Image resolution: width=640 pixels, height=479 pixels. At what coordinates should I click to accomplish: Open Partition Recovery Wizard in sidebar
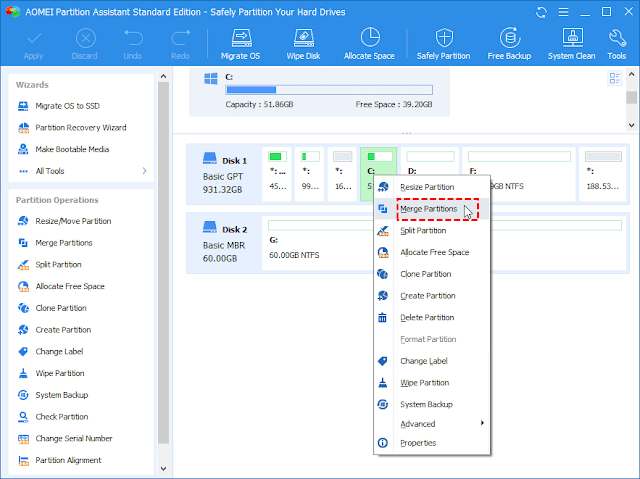coord(81,128)
